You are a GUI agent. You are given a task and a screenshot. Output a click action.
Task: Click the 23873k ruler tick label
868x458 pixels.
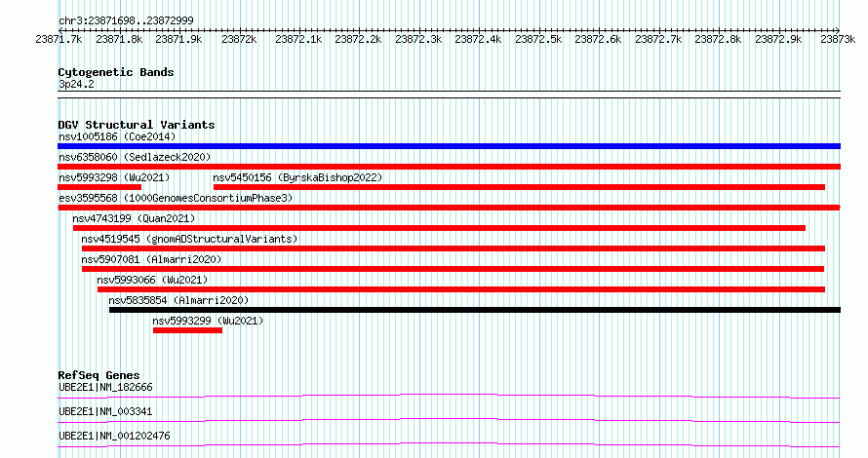click(838, 39)
